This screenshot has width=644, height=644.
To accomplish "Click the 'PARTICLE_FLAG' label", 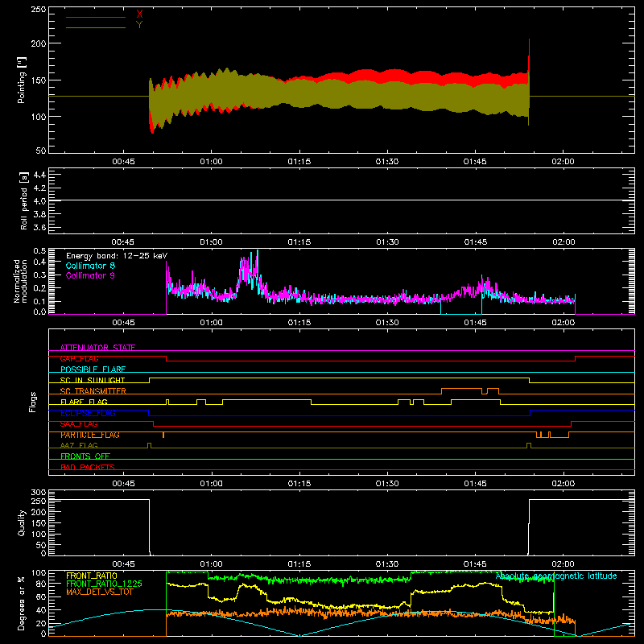I will tap(90, 435).
